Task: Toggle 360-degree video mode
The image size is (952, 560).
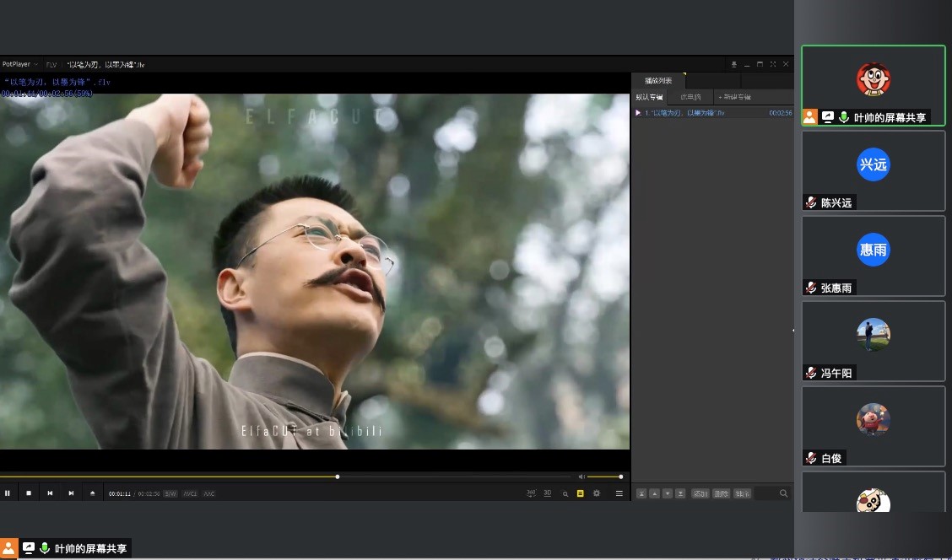Action: 531,493
